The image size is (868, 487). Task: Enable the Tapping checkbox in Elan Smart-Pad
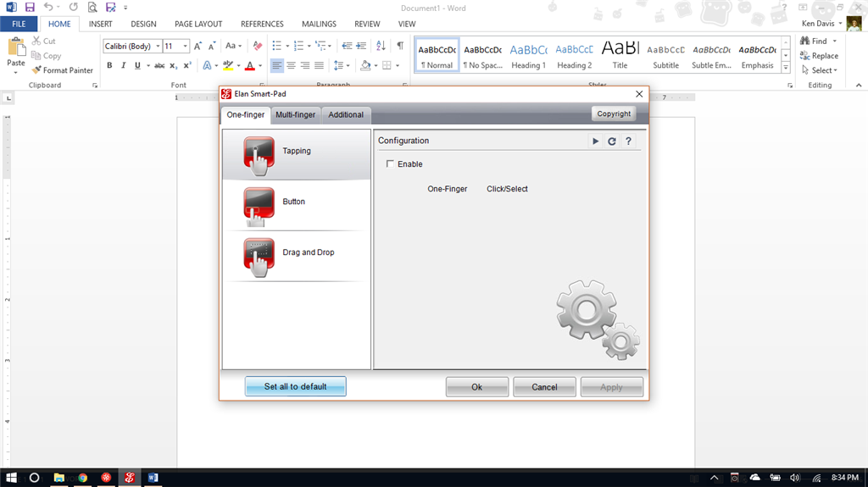(390, 163)
